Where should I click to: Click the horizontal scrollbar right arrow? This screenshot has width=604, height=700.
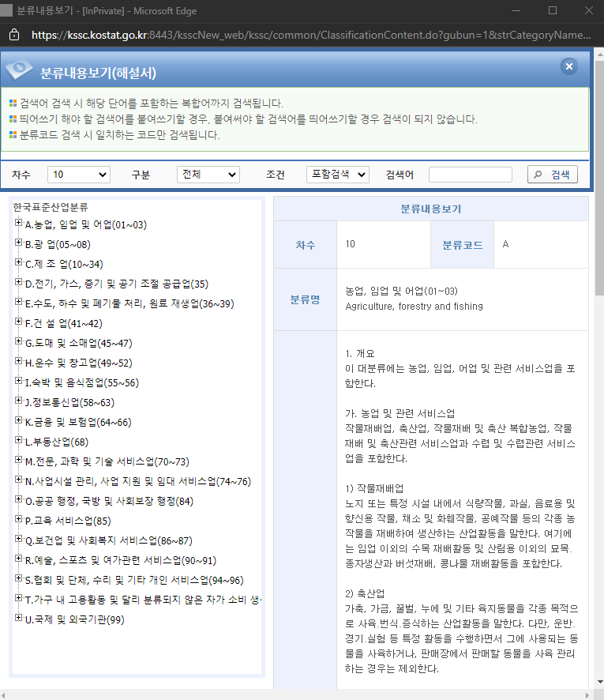[589, 695]
